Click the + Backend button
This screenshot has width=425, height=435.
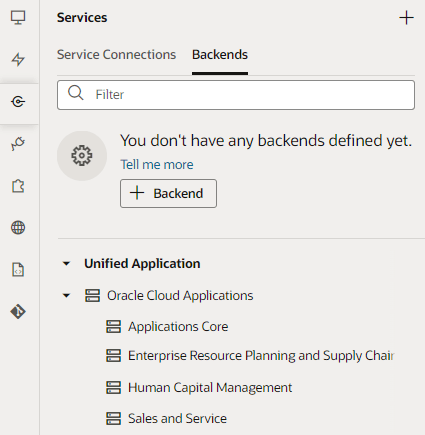[168, 193]
